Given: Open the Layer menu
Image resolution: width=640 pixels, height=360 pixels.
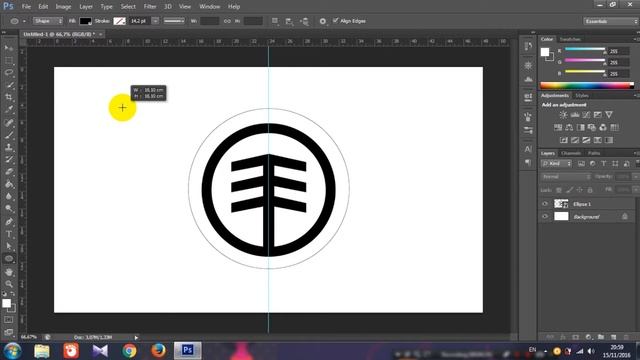Looking at the screenshot, I should (x=86, y=7).
